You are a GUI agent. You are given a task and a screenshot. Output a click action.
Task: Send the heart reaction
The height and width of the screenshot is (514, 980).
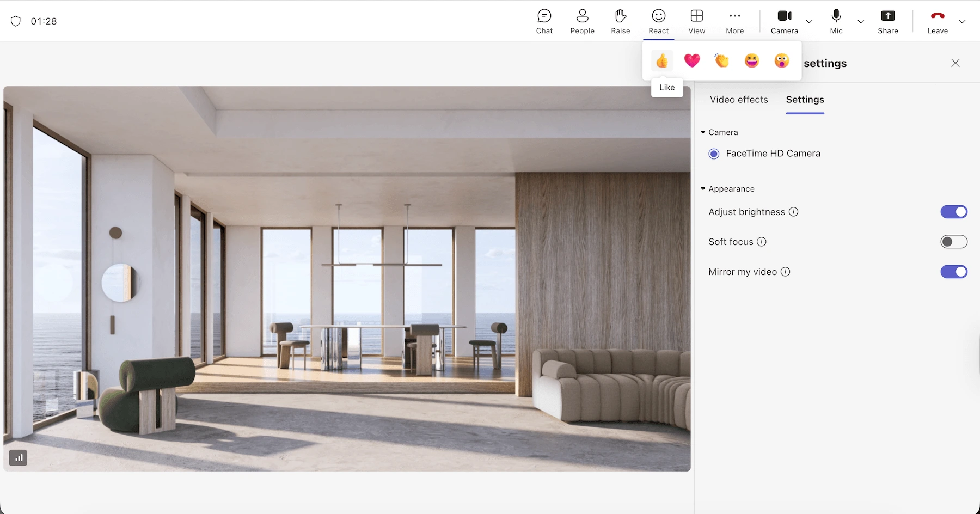click(692, 60)
